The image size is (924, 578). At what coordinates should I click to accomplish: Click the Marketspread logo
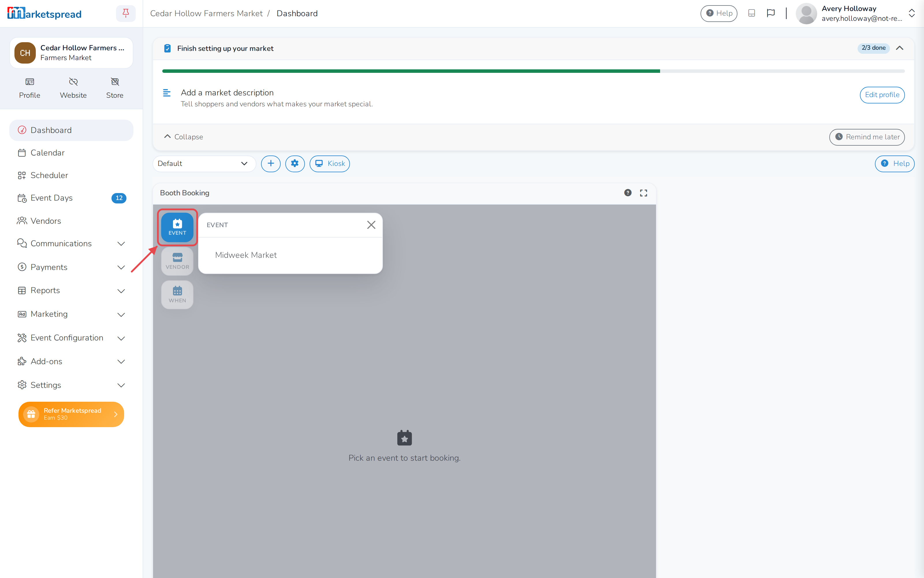[44, 13]
